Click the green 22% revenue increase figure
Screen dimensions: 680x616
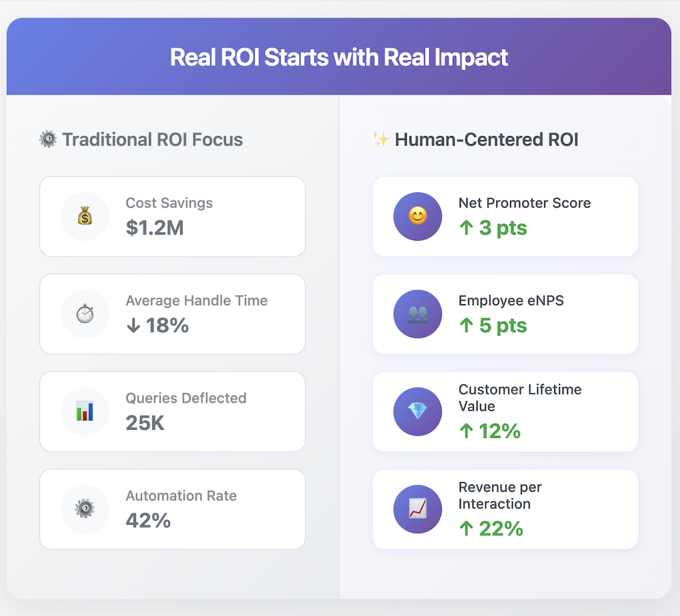point(491,529)
